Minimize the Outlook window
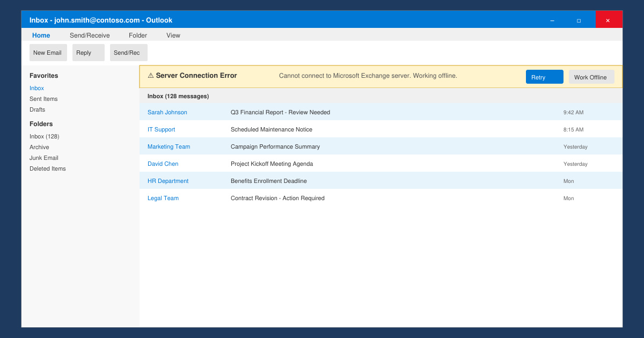 click(x=552, y=20)
